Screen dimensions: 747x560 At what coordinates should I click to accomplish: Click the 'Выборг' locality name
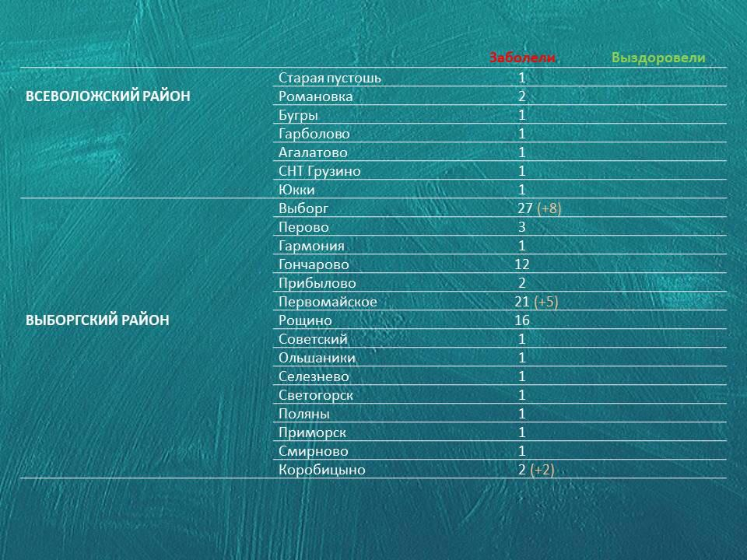[x=303, y=208]
